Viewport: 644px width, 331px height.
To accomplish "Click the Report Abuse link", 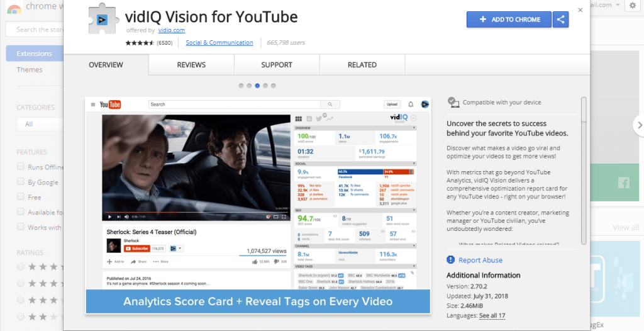I will (x=480, y=260).
